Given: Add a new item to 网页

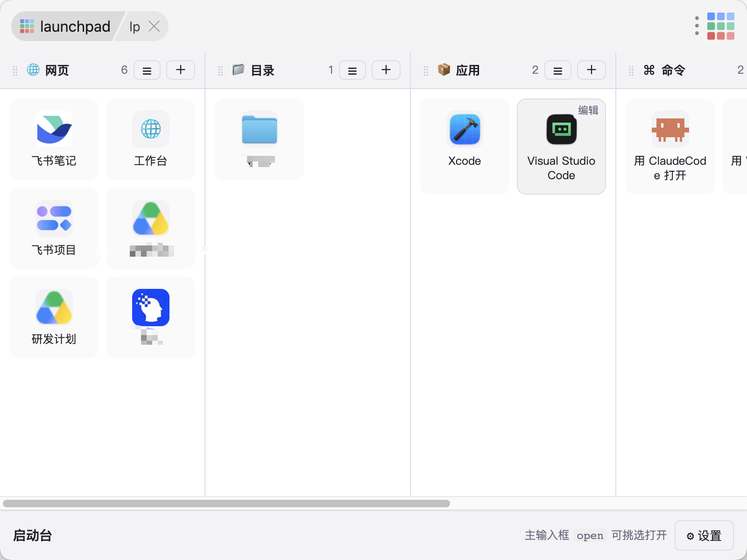Looking at the screenshot, I should (x=181, y=70).
